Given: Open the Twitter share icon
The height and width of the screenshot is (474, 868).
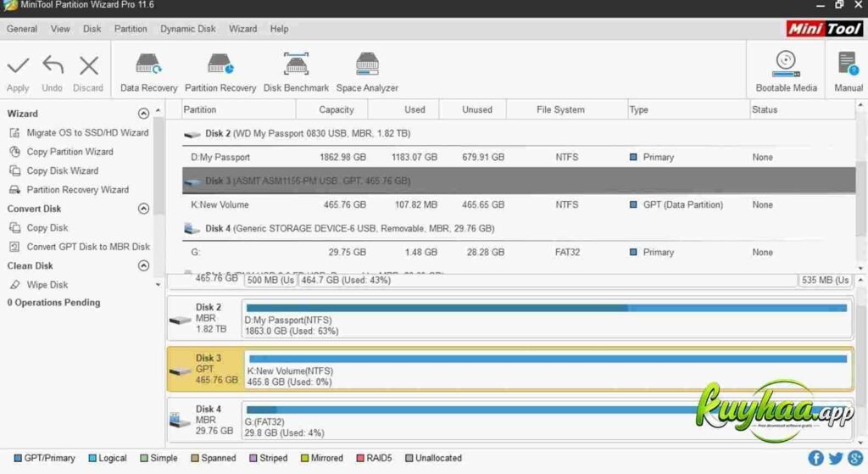Looking at the screenshot, I should pos(836,458).
